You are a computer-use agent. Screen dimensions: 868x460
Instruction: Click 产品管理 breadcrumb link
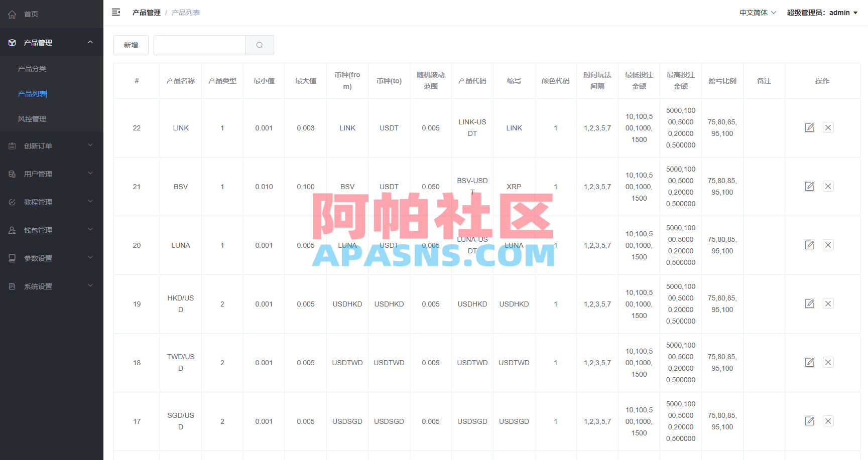click(x=147, y=13)
